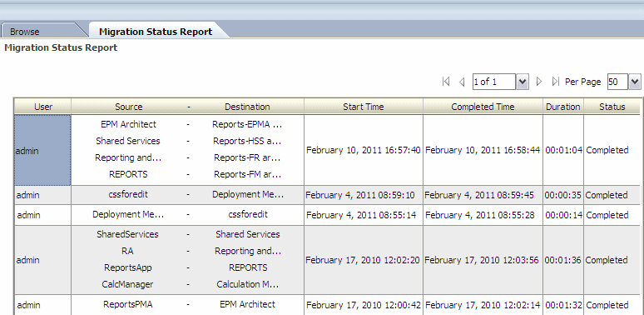Click the '1 of 1' page field
644x315 pixels.
pyautogui.click(x=494, y=82)
